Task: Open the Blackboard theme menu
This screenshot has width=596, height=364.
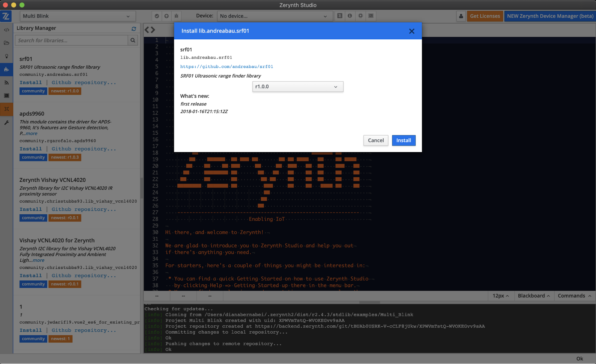Action: tap(533, 296)
